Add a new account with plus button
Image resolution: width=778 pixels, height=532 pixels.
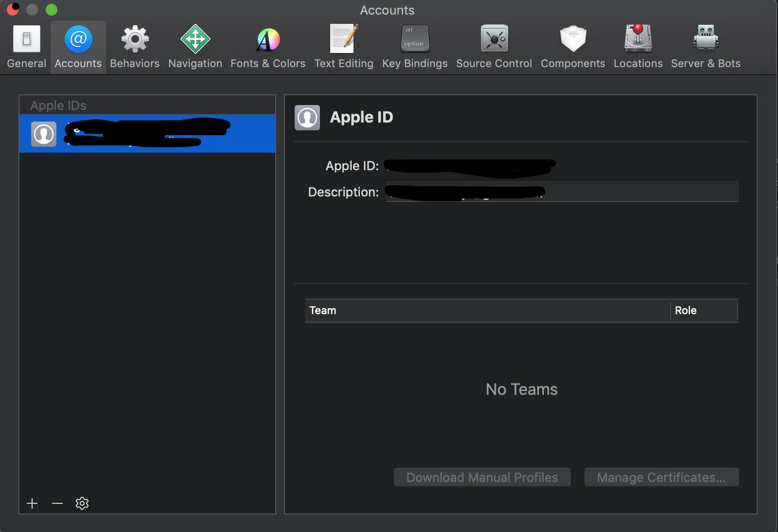pyautogui.click(x=32, y=503)
